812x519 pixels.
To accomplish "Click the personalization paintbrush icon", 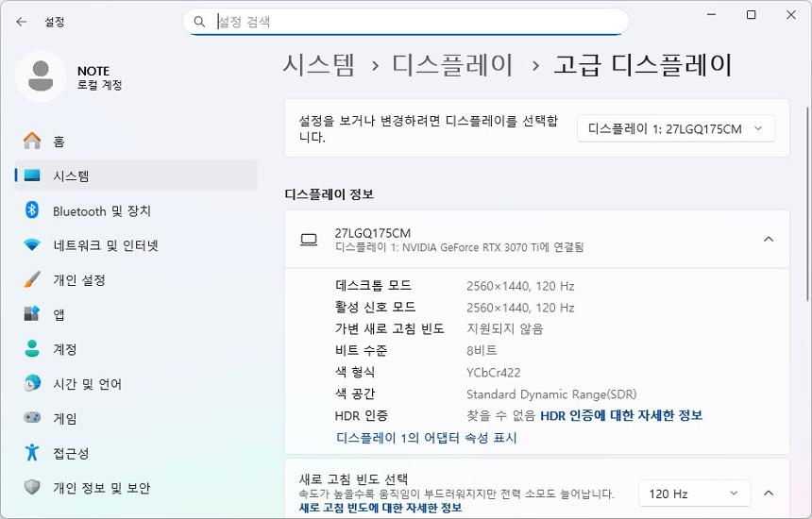I will point(32,280).
